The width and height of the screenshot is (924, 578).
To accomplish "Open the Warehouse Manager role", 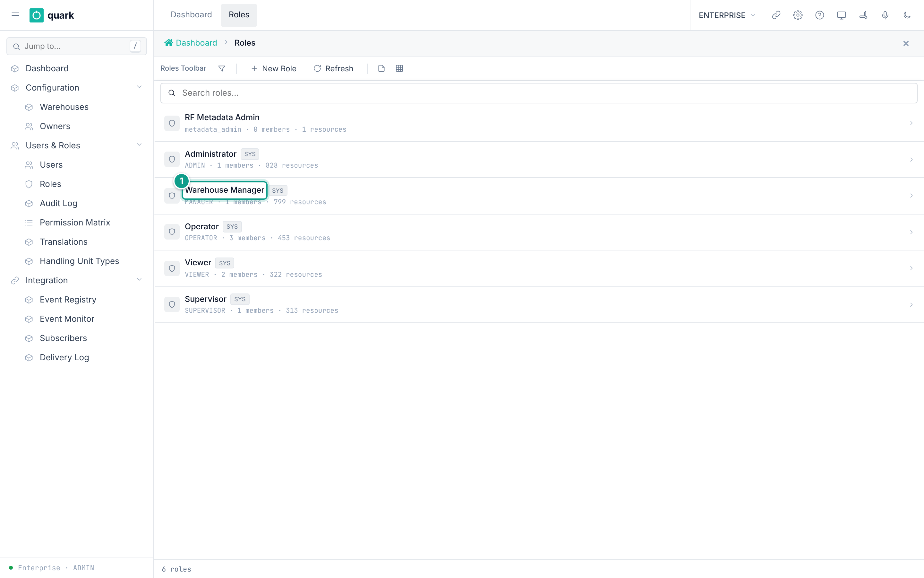I will click(x=225, y=190).
